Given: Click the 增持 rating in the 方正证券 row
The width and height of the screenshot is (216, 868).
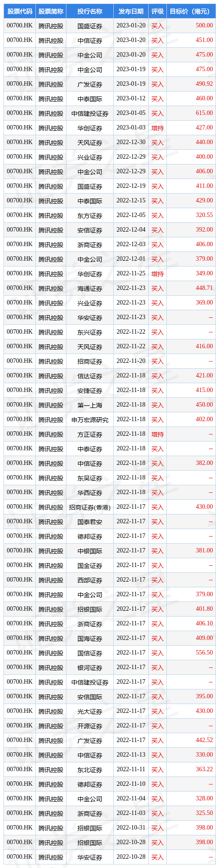Looking at the screenshot, I should tap(157, 434).
